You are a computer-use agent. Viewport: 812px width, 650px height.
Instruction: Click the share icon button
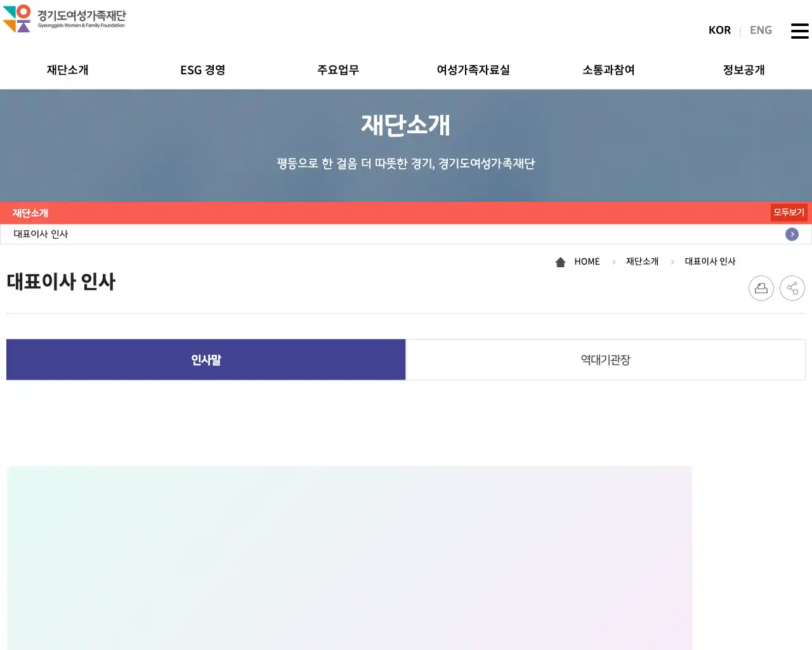(x=792, y=288)
